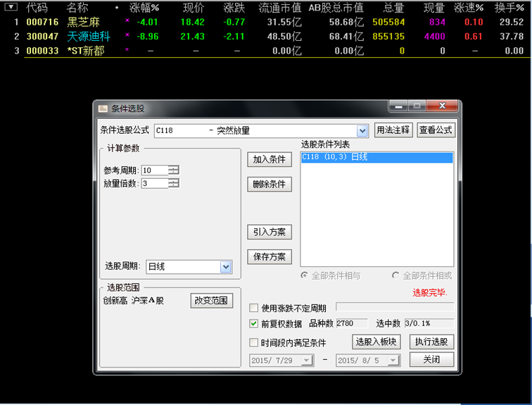Click 选中数 field showing 3/0.1%

pos(429,323)
